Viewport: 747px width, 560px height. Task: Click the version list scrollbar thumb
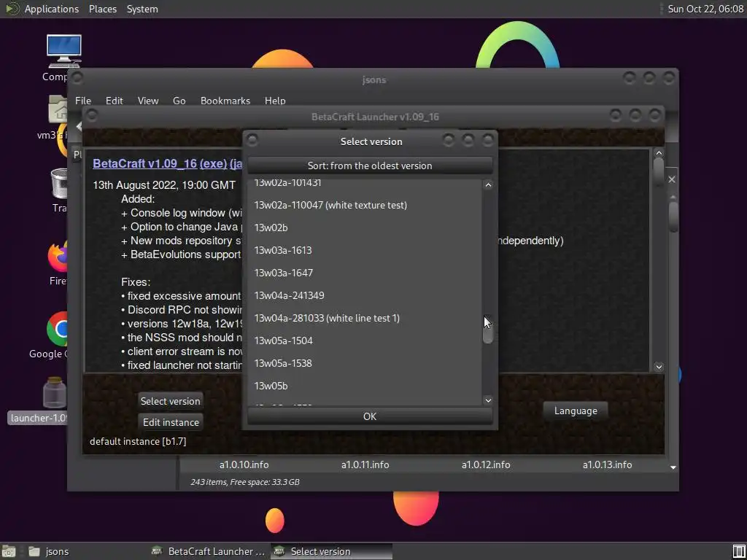coord(488,329)
